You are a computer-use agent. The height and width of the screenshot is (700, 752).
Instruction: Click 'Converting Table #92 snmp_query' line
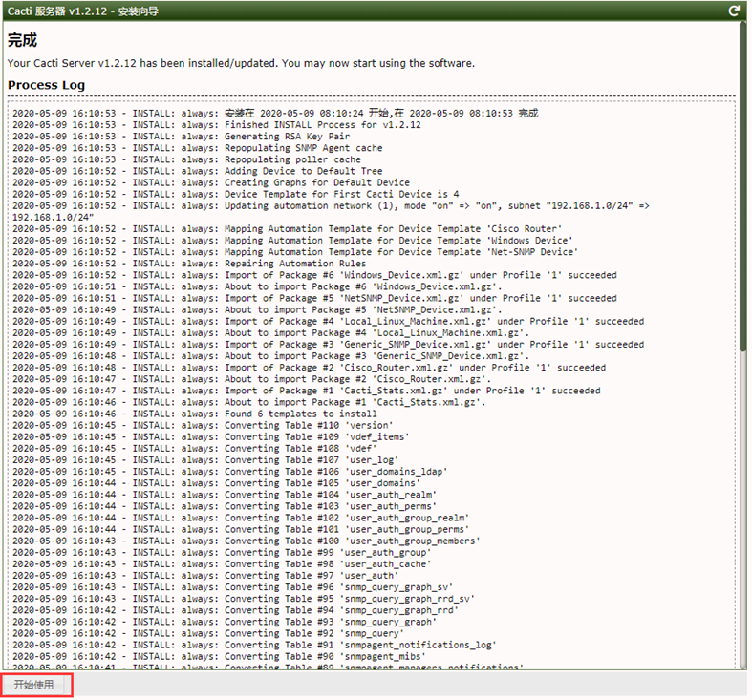208,633
